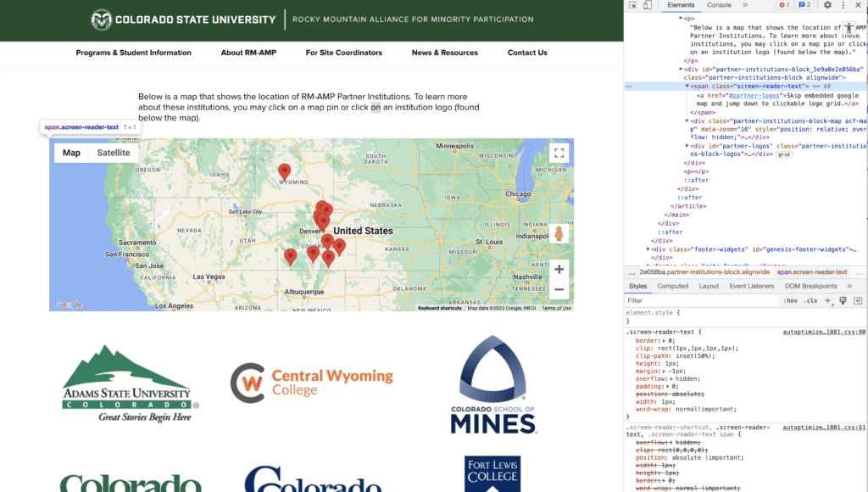Image resolution: width=868 pixels, height=492 pixels.
Task: Add new style rule plus icon
Action: coord(828,300)
